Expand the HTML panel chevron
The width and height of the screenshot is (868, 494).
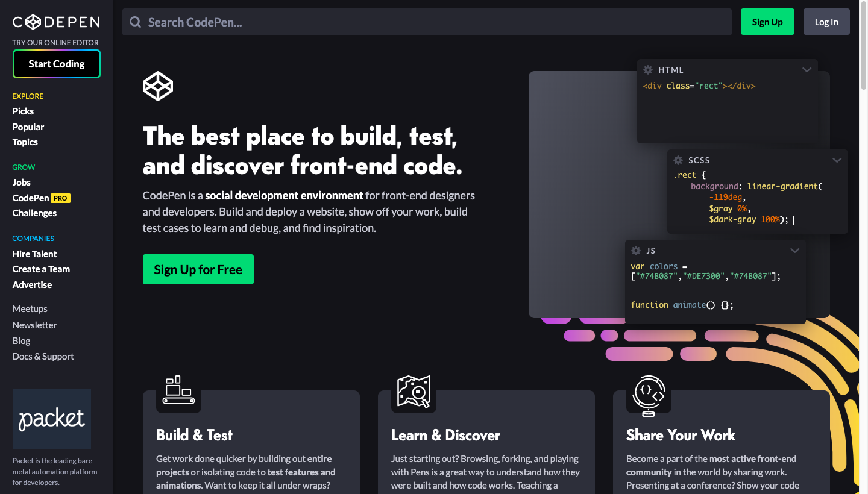(x=807, y=70)
